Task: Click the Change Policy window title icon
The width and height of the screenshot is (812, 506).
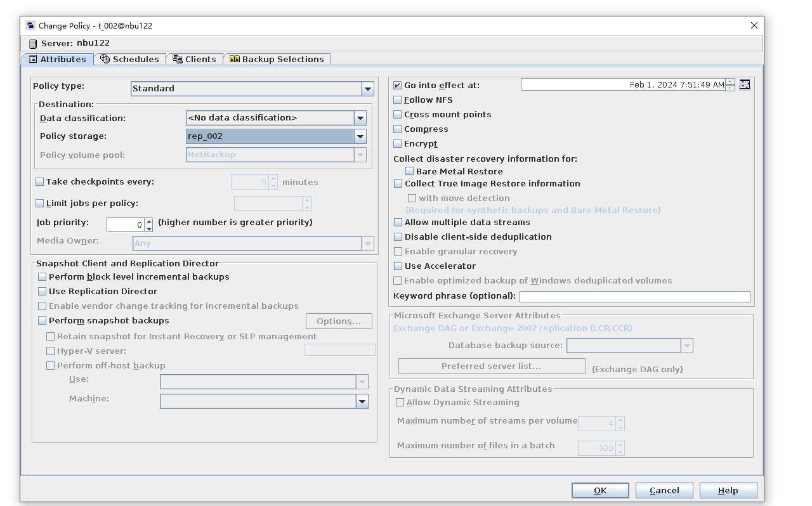Action: pyautogui.click(x=30, y=26)
